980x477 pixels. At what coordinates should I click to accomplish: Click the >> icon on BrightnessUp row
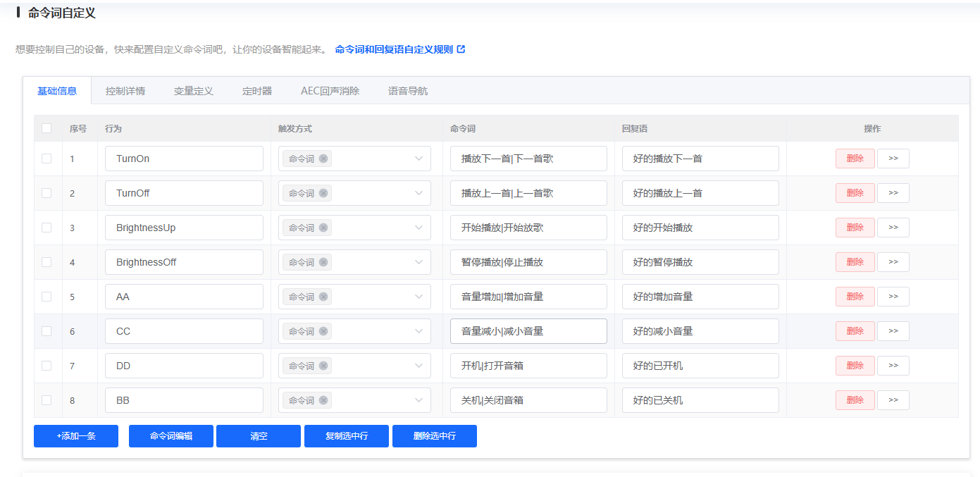pos(893,227)
